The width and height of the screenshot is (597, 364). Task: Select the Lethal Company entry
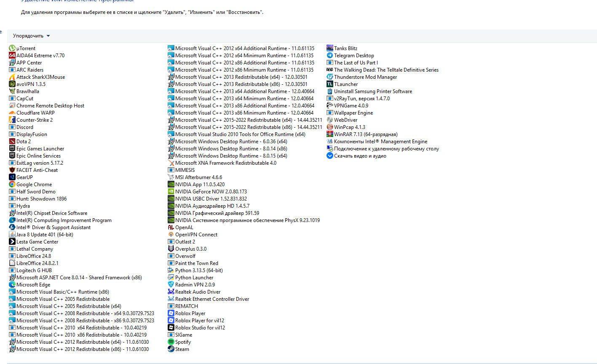(x=31, y=249)
